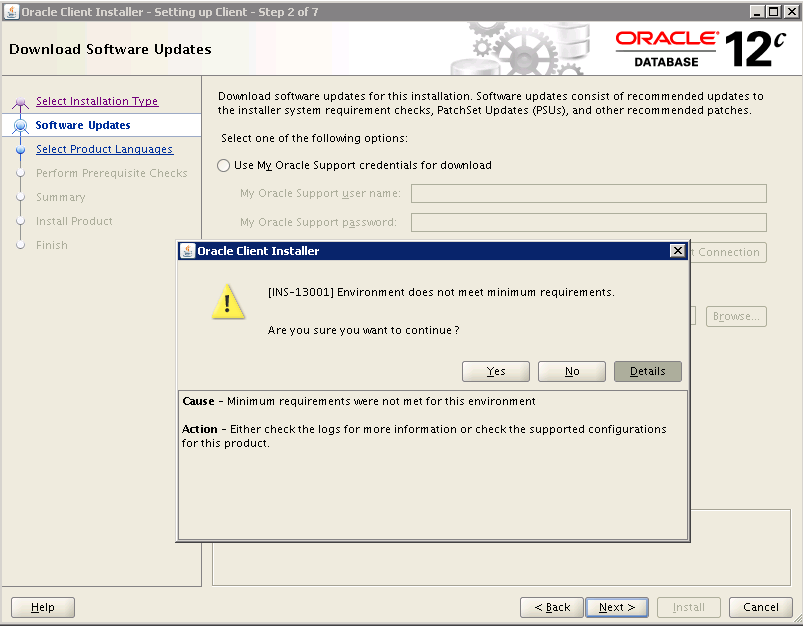This screenshot has height=627, width=803.
Task: Select the Software Updates step
Action: pyautogui.click(x=82, y=125)
